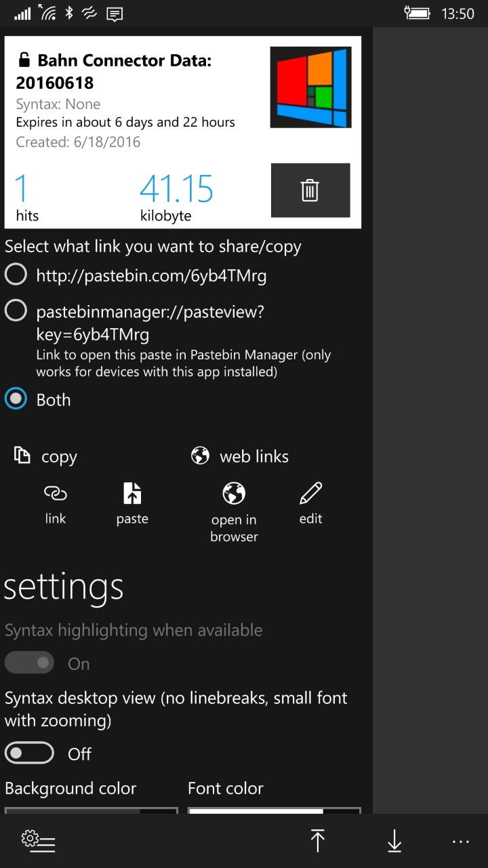Select the http://pastebin.com link option

point(16,275)
